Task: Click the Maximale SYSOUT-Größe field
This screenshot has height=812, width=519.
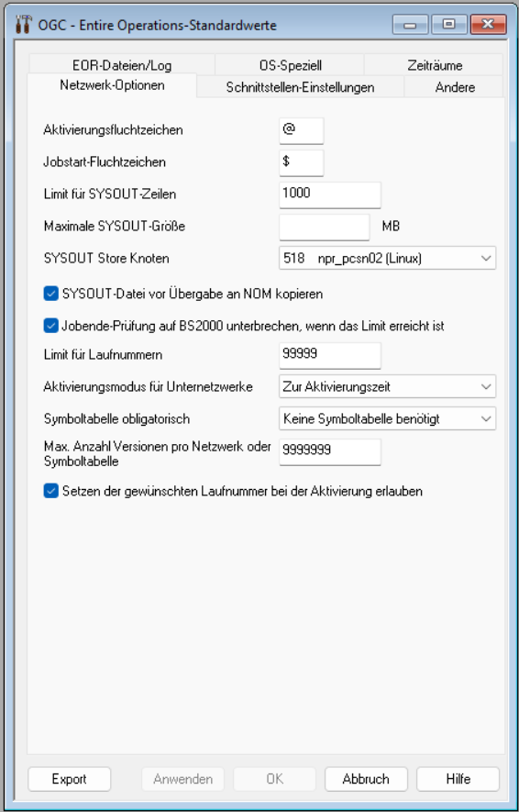Action: [324, 227]
